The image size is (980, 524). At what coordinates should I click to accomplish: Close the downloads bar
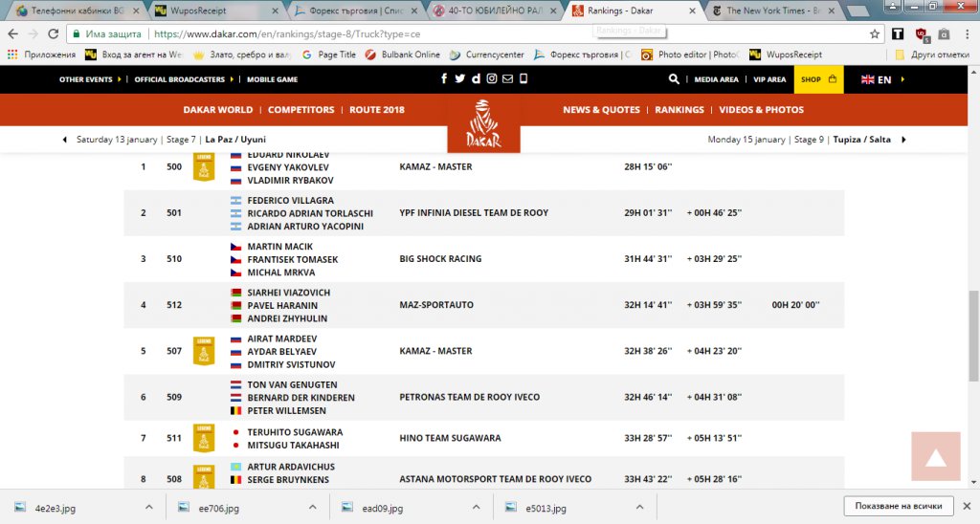coord(967,506)
